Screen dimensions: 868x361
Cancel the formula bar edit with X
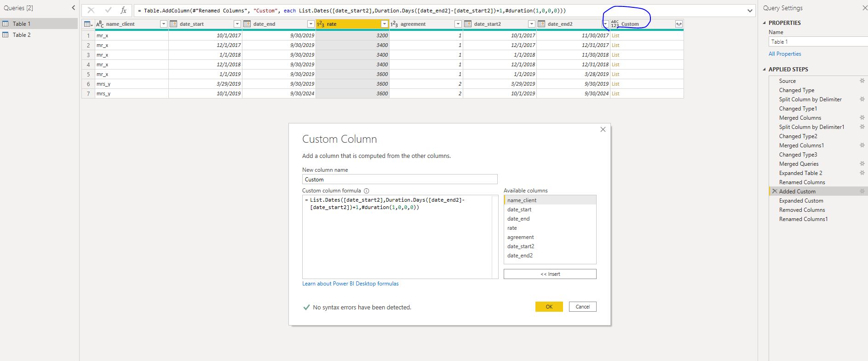click(91, 10)
